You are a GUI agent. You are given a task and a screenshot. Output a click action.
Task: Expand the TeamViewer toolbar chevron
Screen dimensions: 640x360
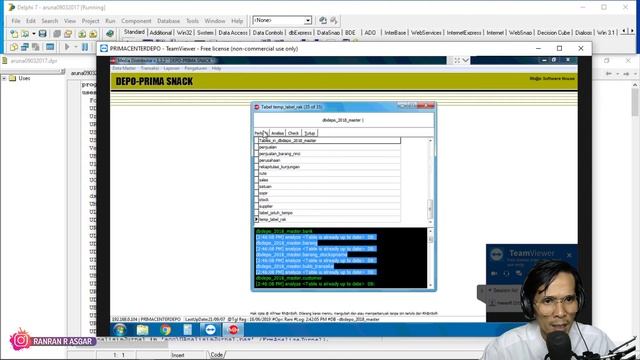466,60
